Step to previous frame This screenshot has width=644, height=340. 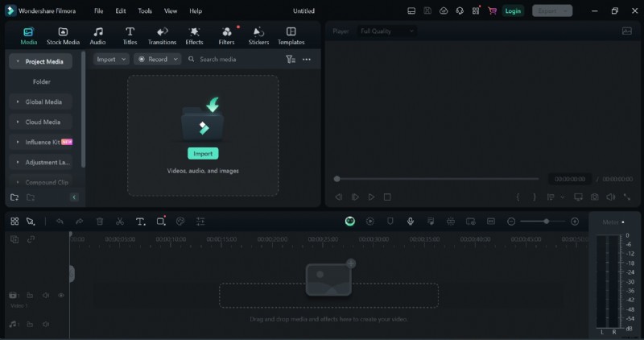[x=338, y=197]
